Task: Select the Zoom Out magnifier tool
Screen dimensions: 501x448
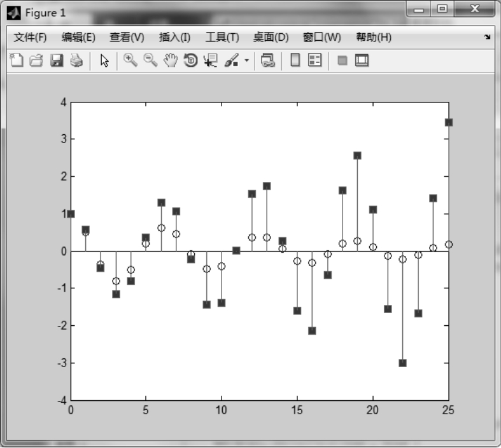Action: point(150,60)
